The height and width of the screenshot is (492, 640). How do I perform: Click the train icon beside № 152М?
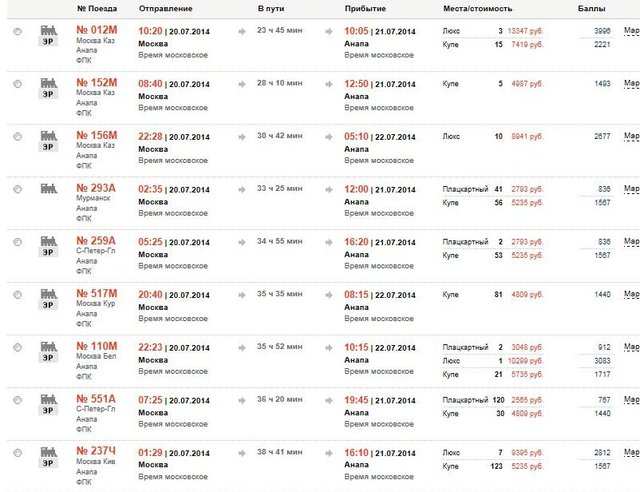click(x=49, y=83)
